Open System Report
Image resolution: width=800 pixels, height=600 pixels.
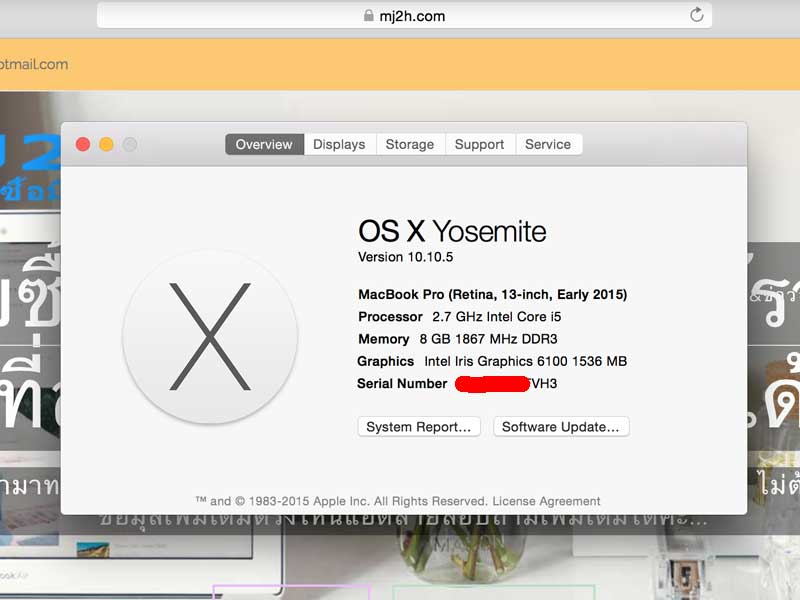tap(419, 427)
